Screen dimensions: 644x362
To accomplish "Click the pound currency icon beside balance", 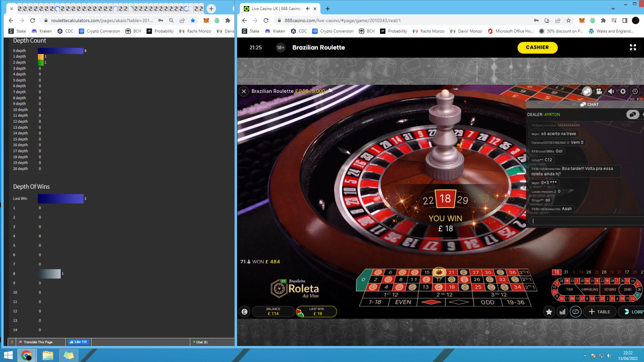I will click(244, 312).
